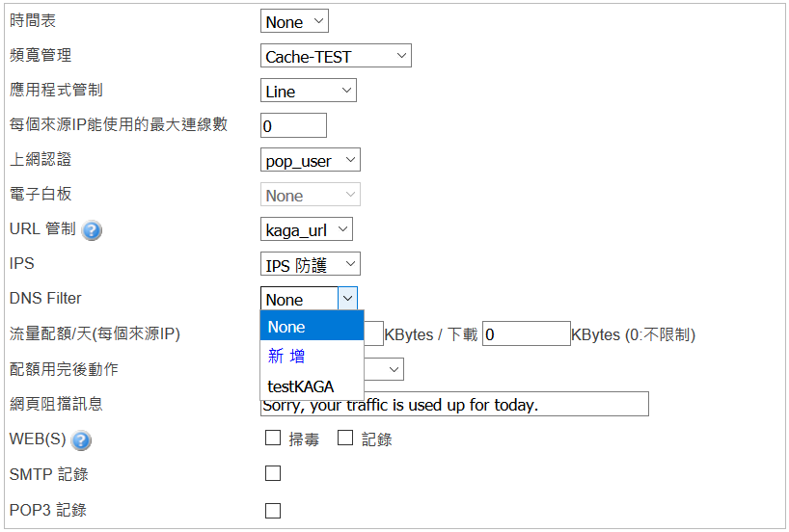Enable the WEB(S) 掃毒 checkbox
The width and height of the screenshot is (789, 532).
click(273, 439)
